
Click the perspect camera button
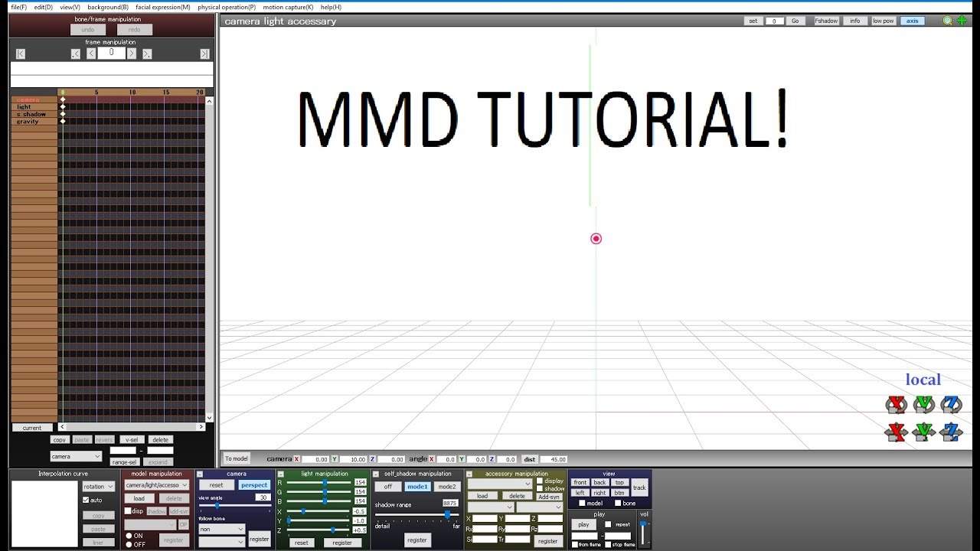point(254,485)
